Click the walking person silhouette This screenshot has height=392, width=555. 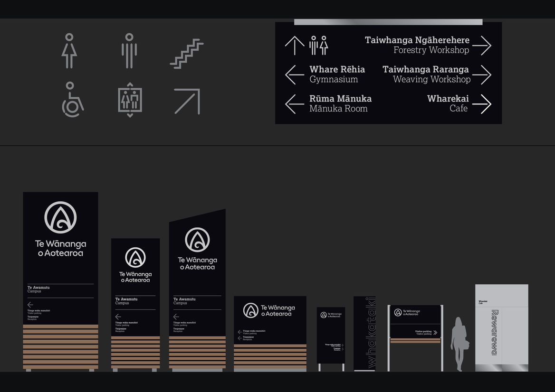click(x=459, y=344)
